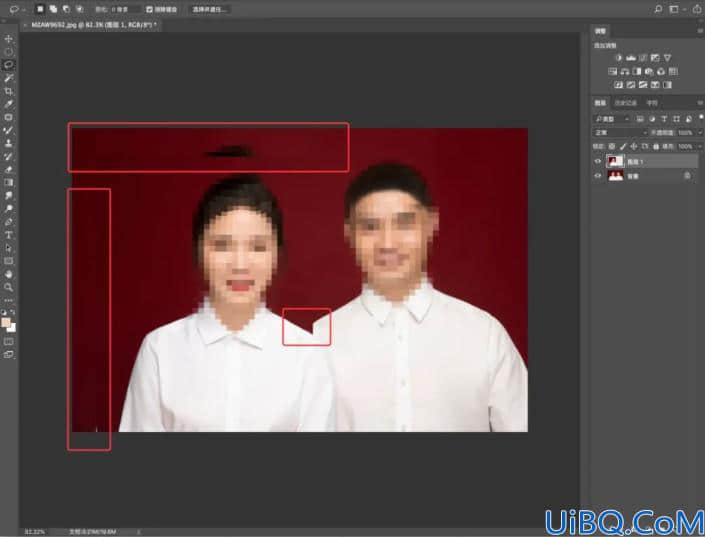Open the Opacity 100% dropdown arrow

700,133
